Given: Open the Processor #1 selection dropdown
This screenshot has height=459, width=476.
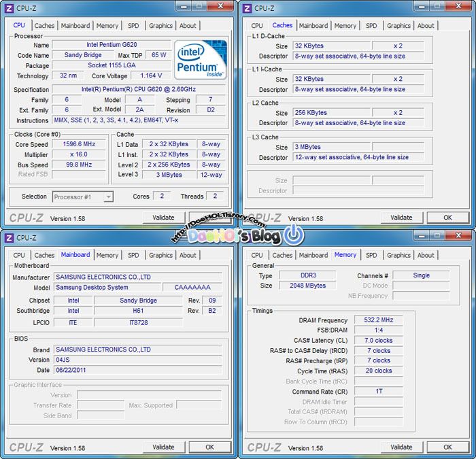Looking at the screenshot, I should coord(83,197).
